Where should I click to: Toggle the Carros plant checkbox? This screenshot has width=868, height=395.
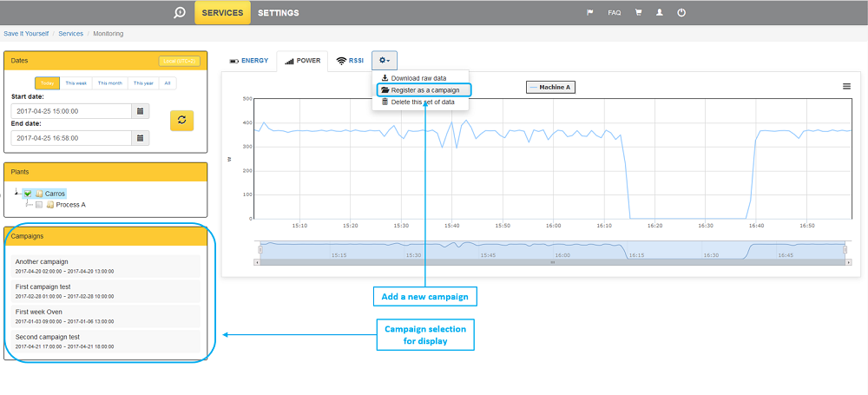[x=28, y=194]
